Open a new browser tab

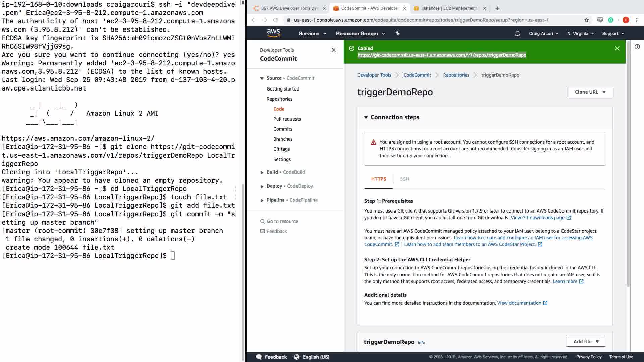tap(497, 8)
